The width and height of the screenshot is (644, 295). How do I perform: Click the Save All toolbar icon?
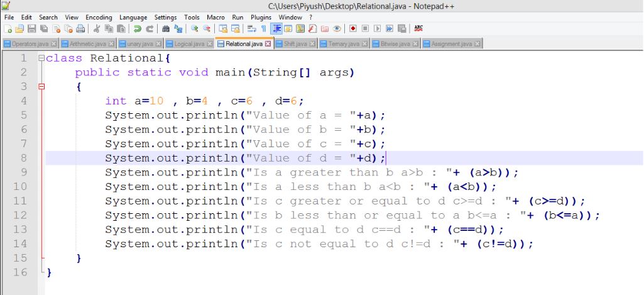point(44,29)
